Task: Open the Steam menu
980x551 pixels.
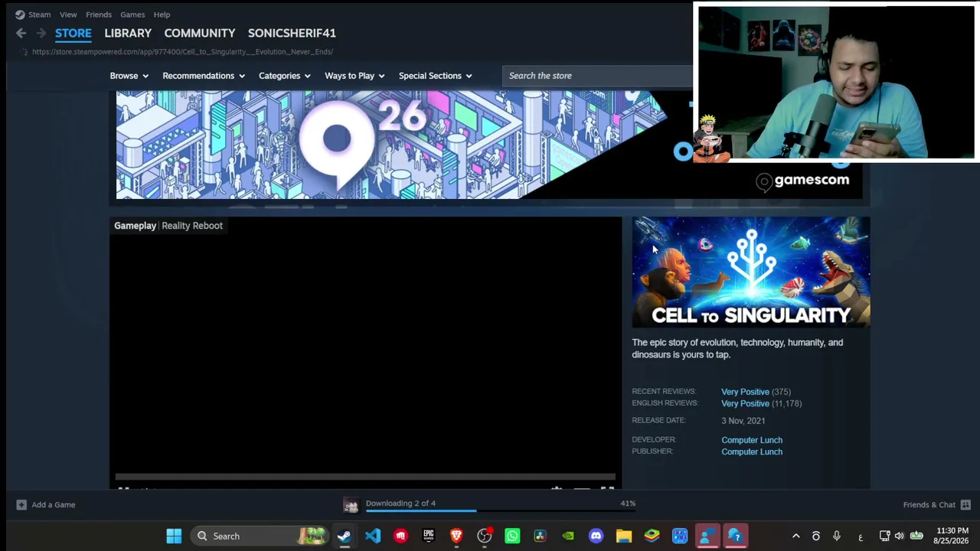Action: tap(39, 15)
